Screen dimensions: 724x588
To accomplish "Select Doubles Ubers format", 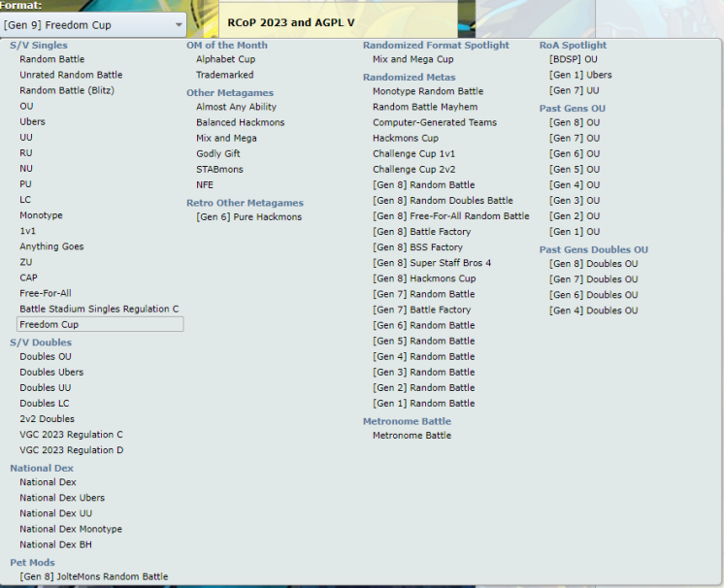I will point(51,373).
